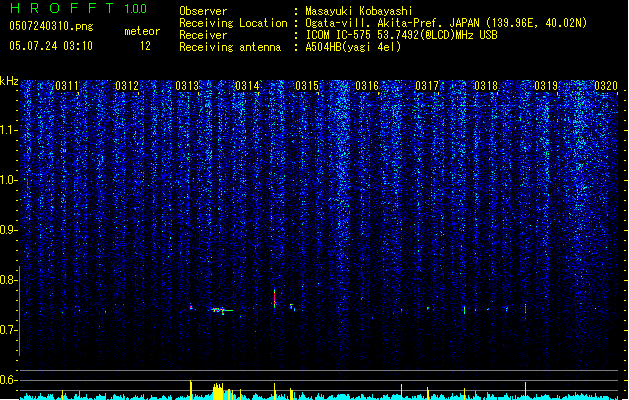
Task: Click the 0313 time marker
Action: [x=187, y=86]
